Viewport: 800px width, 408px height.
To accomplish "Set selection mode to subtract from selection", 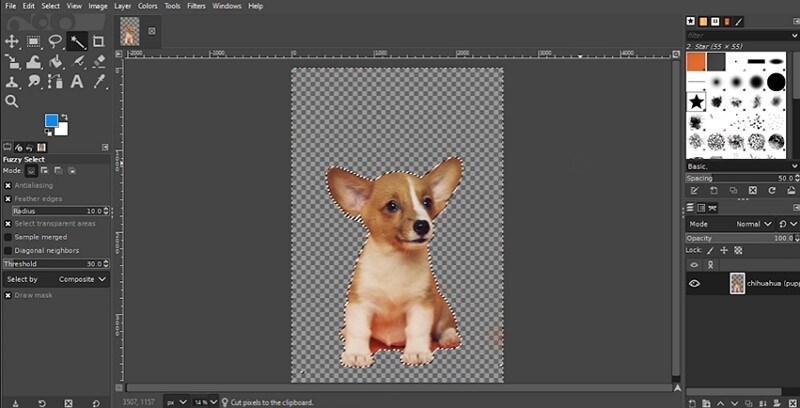I will click(58, 171).
